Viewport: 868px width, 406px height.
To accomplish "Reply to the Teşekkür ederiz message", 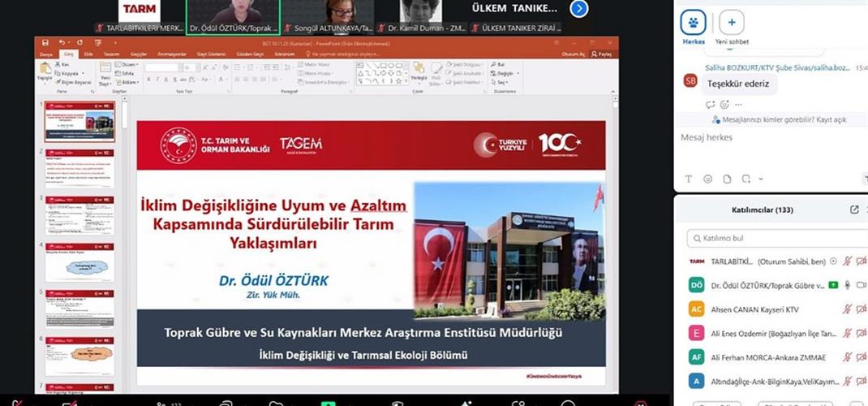I will [x=711, y=105].
